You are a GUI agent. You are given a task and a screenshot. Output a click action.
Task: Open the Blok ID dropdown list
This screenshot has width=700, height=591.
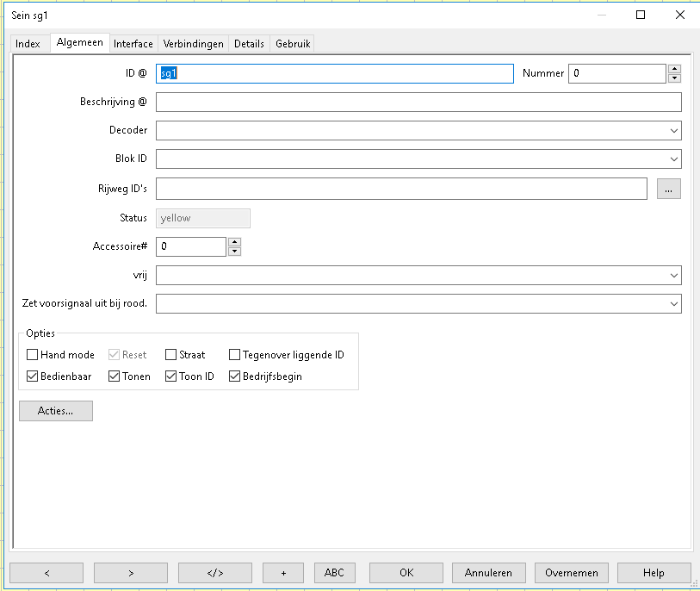pyautogui.click(x=672, y=160)
